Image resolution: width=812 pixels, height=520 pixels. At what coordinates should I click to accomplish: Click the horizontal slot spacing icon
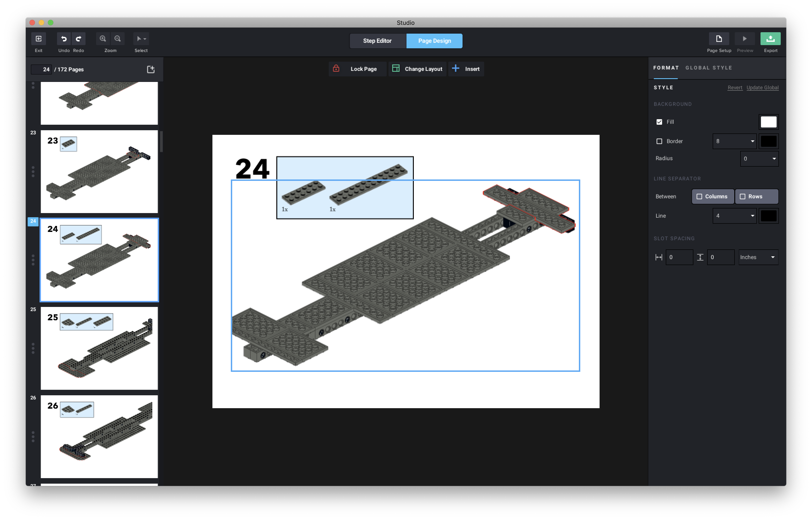click(x=658, y=257)
